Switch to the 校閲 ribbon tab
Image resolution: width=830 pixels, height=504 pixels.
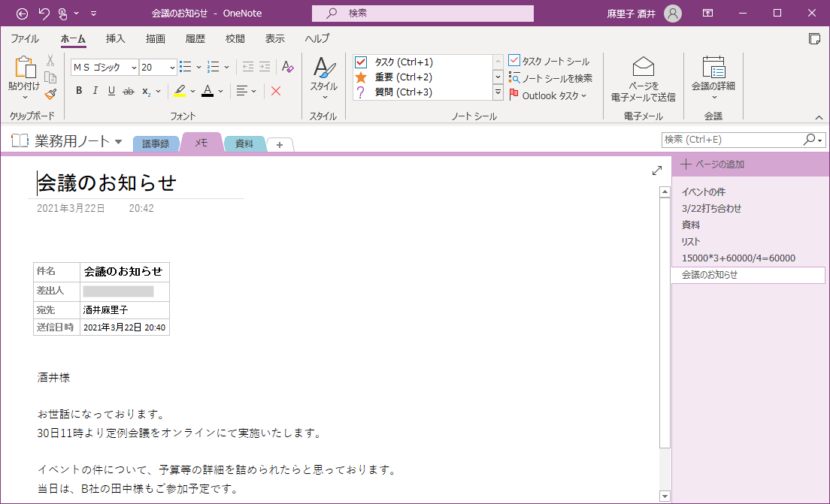coord(235,38)
